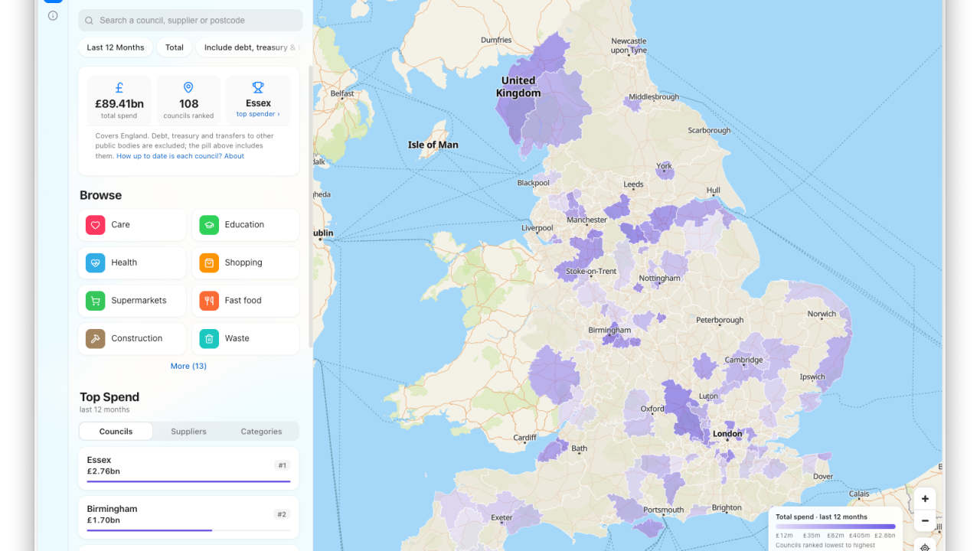The width and height of the screenshot is (980, 551).
Task: Click the magnifier icon in the search box
Action: (90, 21)
